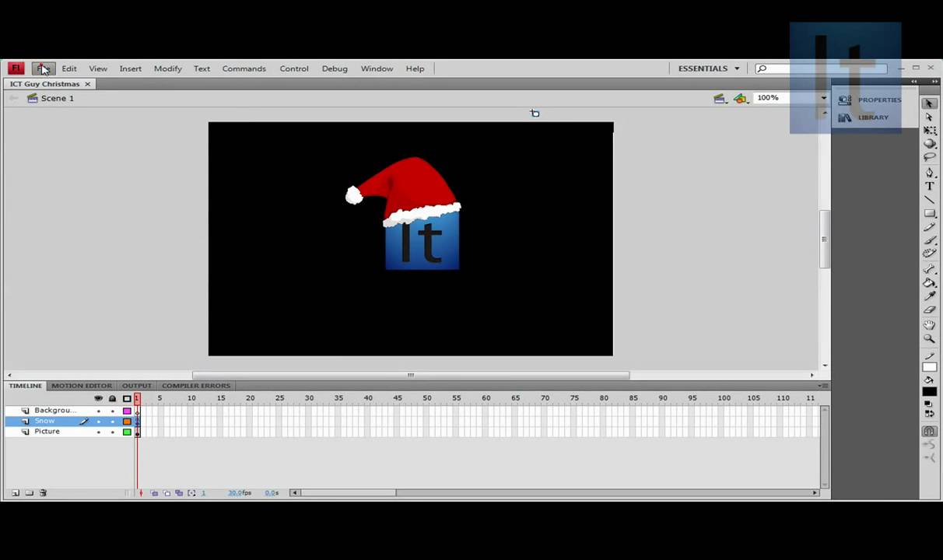Open the stage zoom 100% dropdown arrow

(x=823, y=98)
